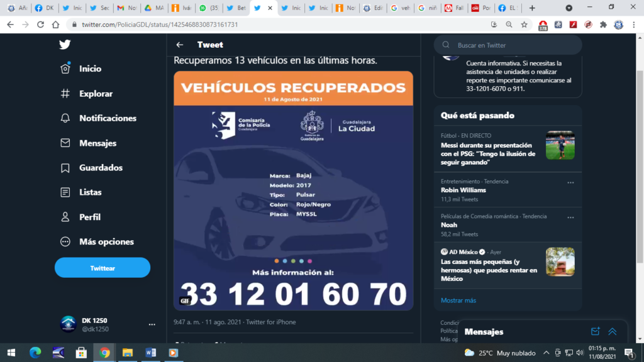Open a new browser tab
Viewport: 644px width, 362px height.
[x=532, y=8]
